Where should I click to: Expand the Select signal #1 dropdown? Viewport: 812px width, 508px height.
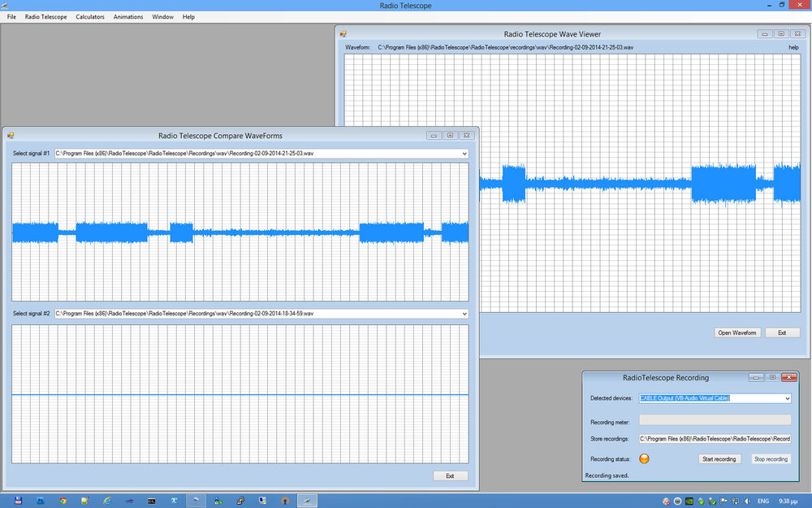click(x=464, y=154)
